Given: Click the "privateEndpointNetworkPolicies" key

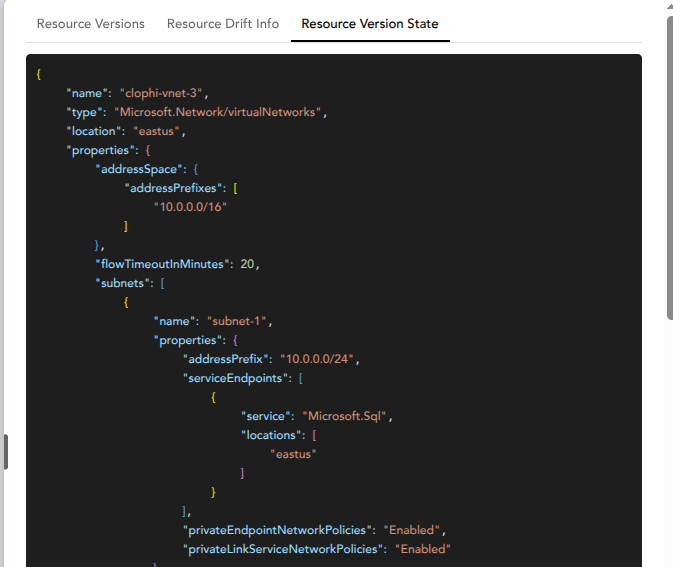Looking at the screenshot, I should point(277,530).
